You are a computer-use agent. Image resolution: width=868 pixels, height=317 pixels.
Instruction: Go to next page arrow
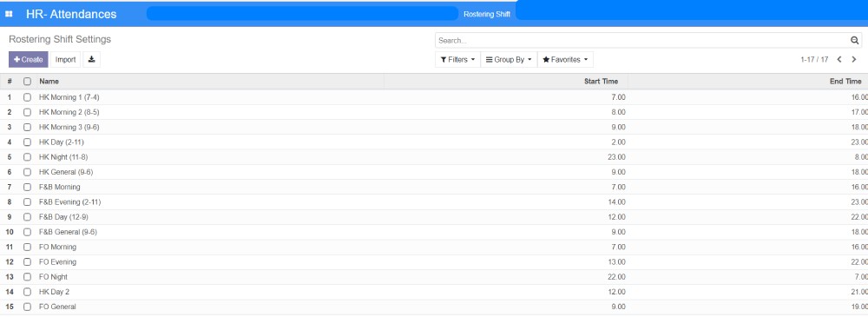point(854,59)
